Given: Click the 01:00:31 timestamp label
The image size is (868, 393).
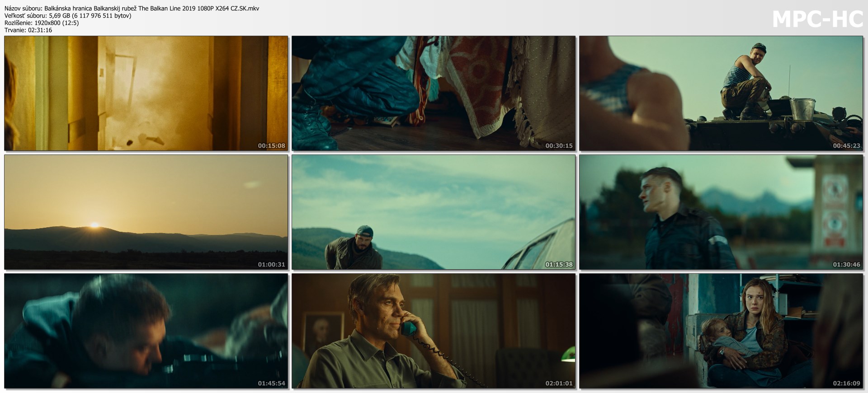Looking at the screenshot, I should pos(272,265).
